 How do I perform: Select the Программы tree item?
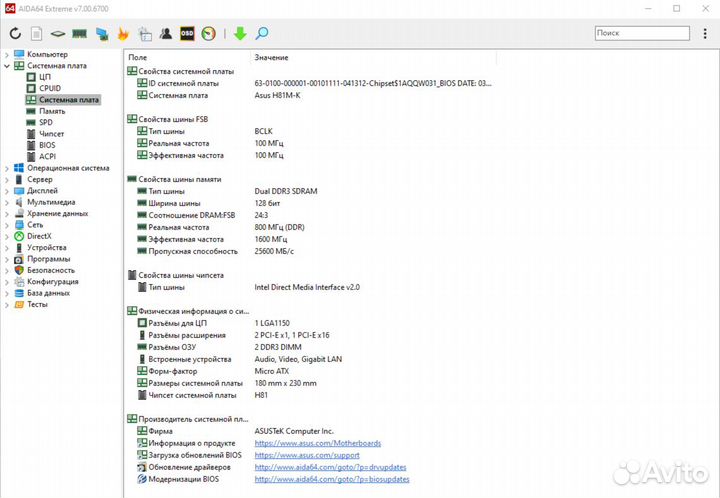[x=48, y=259]
